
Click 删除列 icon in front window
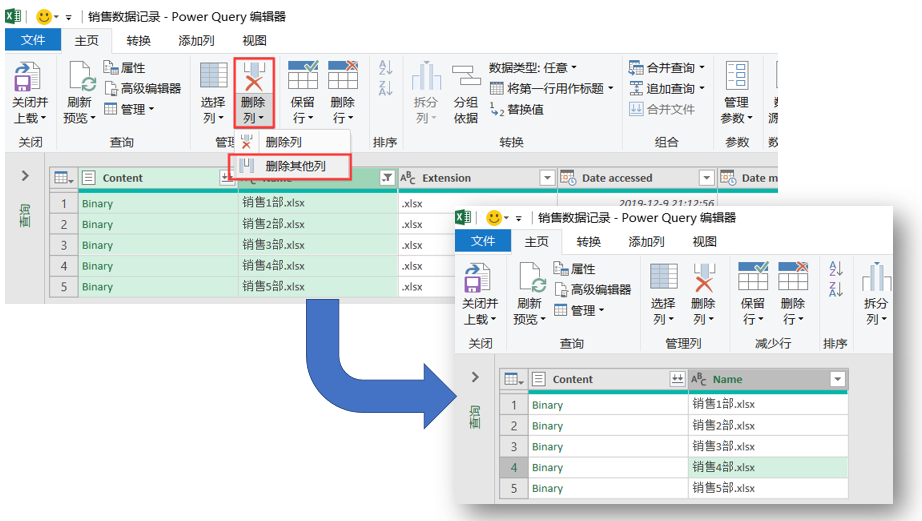click(704, 278)
